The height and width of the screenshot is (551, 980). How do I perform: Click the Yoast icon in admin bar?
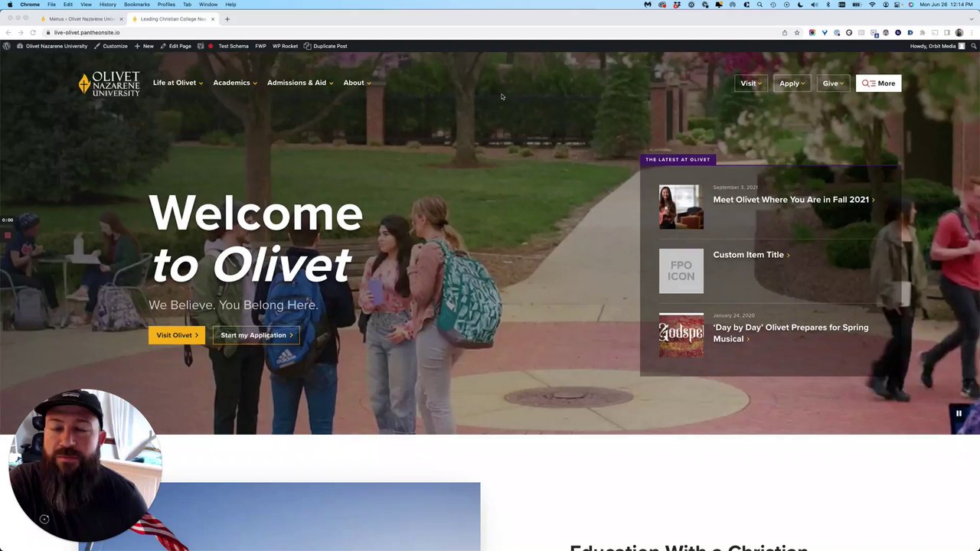click(201, 46)
